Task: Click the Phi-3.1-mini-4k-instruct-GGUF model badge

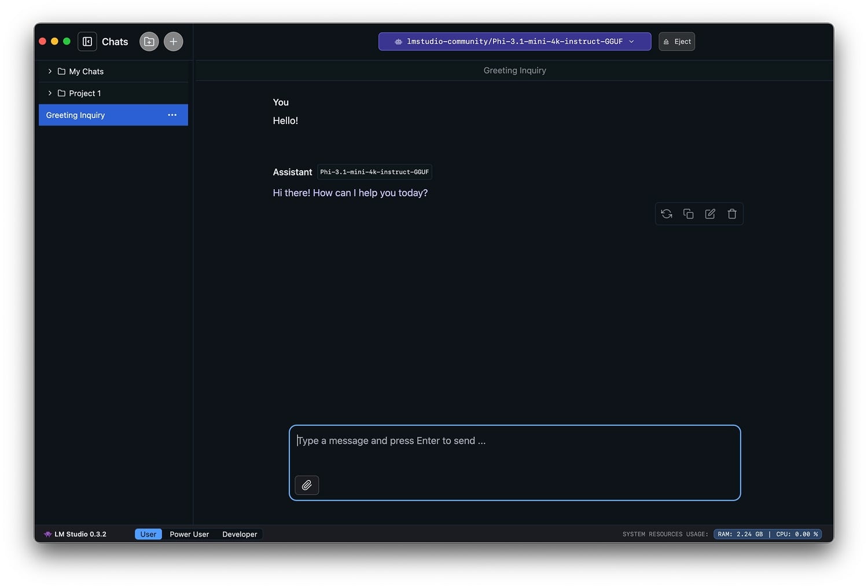Action: pyautogui.click(x=374, y=172)
